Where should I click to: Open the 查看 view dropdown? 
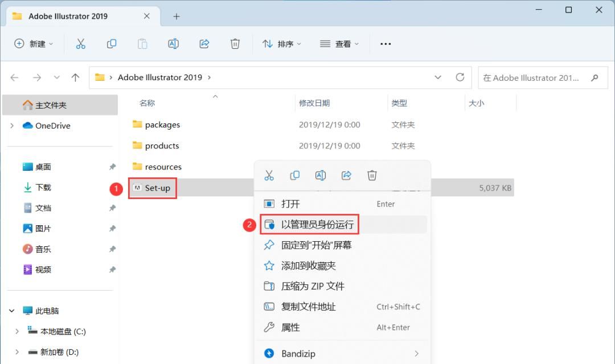coord(339,44)
